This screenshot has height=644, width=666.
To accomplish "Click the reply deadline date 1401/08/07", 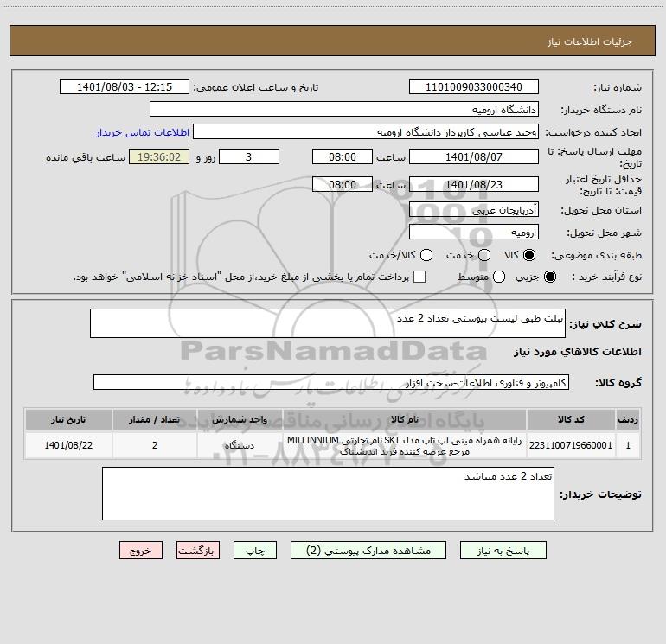I will (474, 156).
